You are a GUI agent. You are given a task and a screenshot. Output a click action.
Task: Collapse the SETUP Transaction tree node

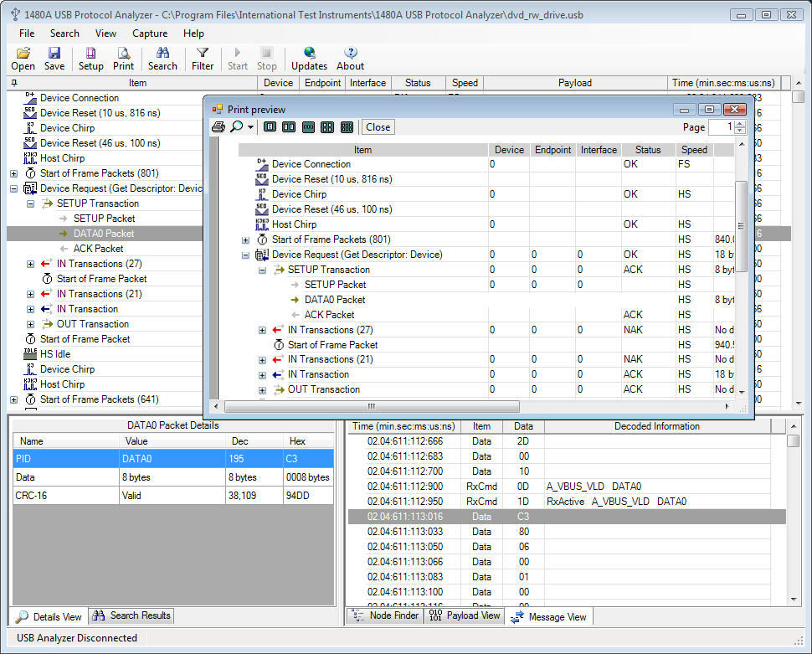pos(30,203)
